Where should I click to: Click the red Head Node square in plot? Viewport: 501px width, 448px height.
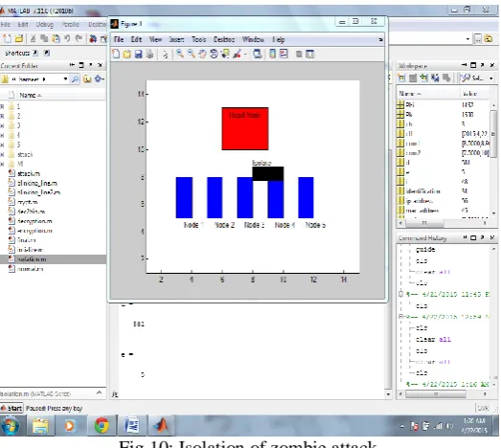tap(245, 128)
